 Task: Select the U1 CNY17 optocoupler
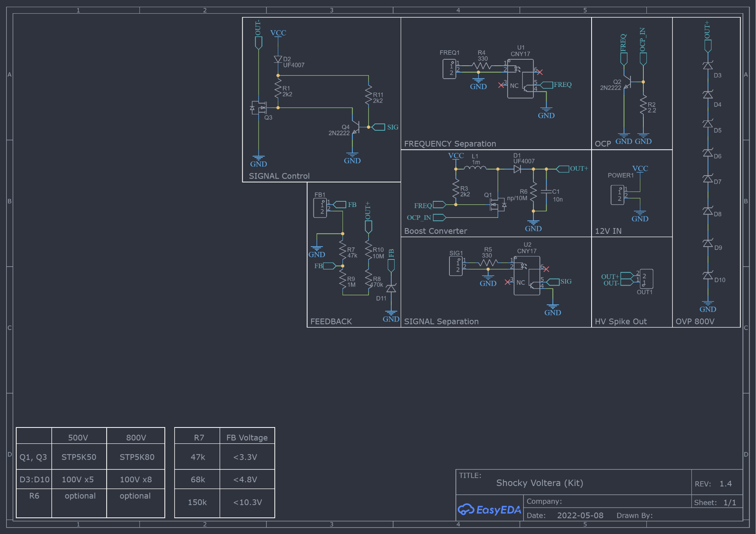(521, 79)
